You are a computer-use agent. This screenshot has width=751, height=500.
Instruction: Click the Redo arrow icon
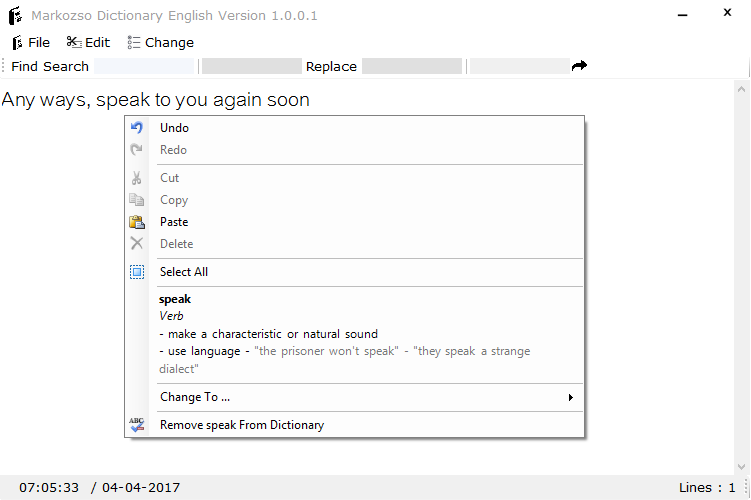[x=137, y=150]
